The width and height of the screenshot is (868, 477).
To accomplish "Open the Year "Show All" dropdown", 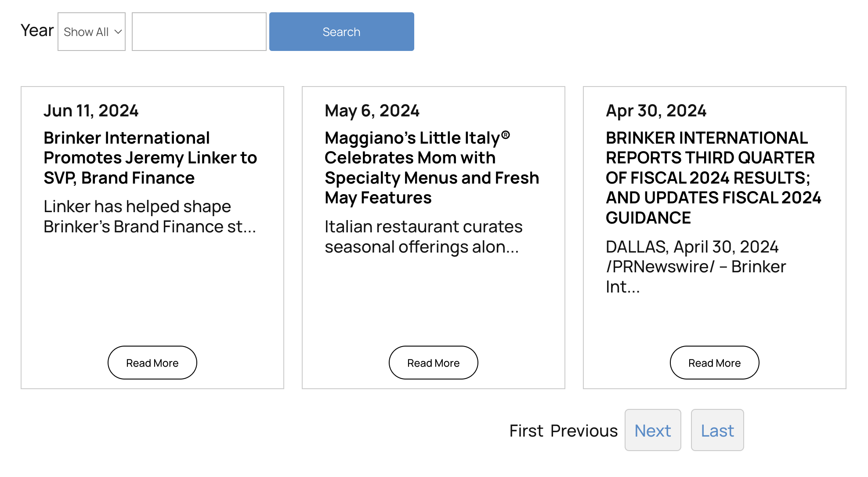I will pyautogui.click(x=91, y=32).
